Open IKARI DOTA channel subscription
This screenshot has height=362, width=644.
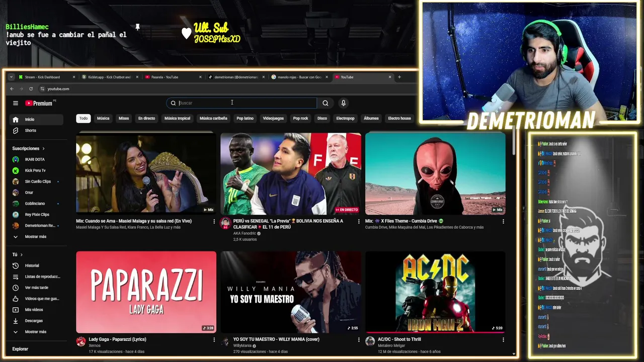[36, 159]
